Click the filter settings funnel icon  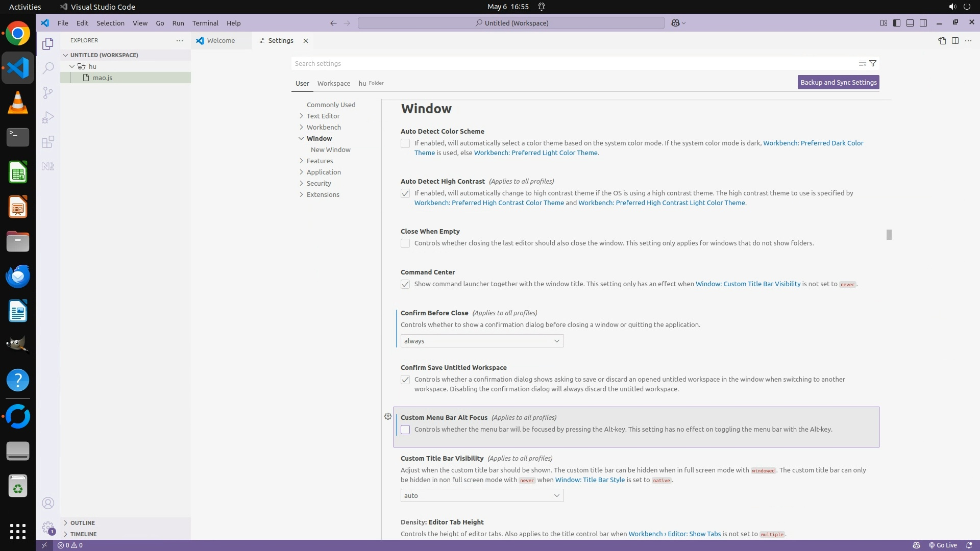tap(873, 63)
